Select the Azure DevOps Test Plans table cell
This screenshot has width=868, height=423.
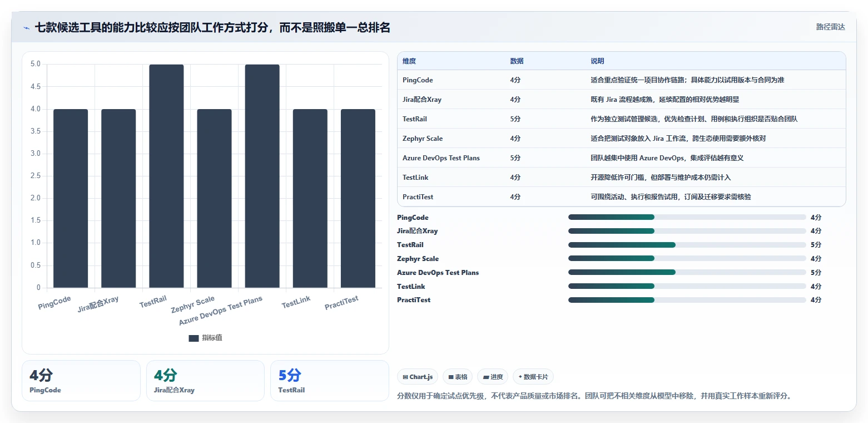pyautogui.click(x=441, y=158)
